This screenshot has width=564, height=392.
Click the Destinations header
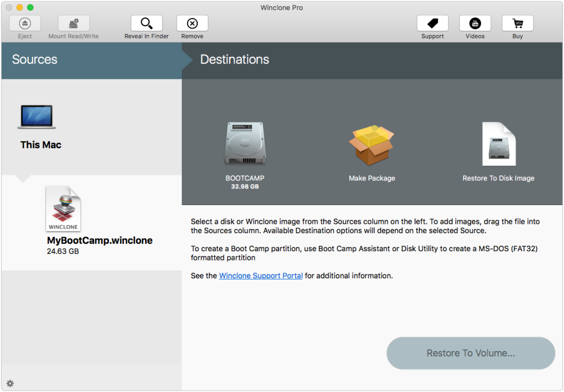pyautogui.click(x=235, y=59)
